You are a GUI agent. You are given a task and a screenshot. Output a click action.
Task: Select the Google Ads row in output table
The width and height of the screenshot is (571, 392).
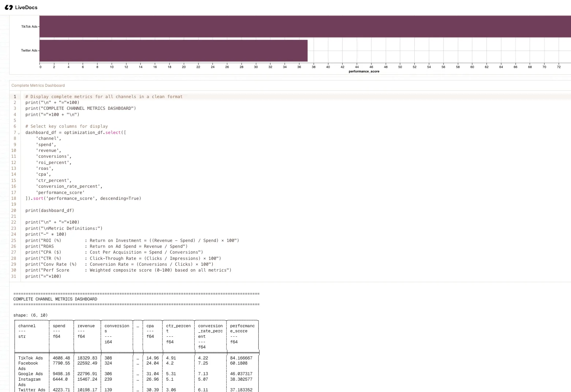pyautogui.click(x=30, y=374)
